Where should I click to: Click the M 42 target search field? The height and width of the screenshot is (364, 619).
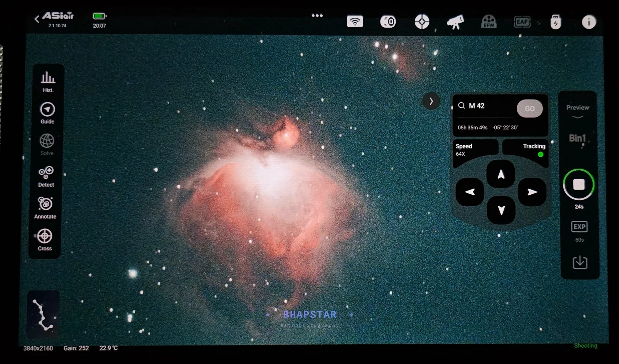point(486,106)
